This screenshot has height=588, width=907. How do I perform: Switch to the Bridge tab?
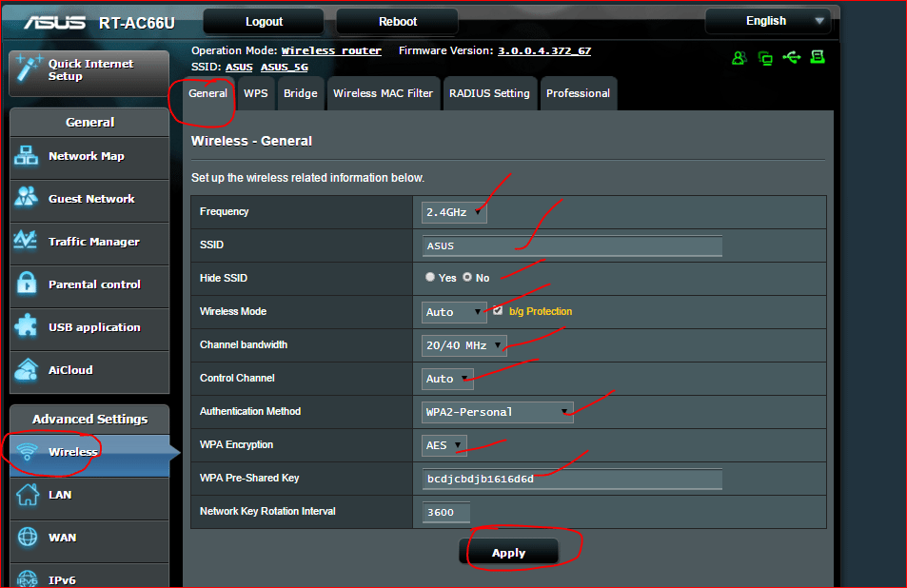tap(300, 93)
